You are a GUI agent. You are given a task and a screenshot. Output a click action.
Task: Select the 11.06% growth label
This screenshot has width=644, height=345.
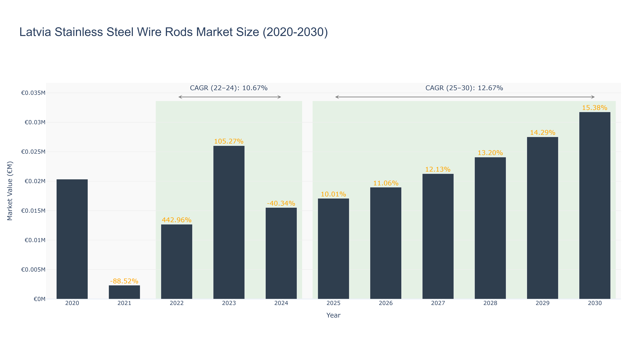[x=385, y=183]
